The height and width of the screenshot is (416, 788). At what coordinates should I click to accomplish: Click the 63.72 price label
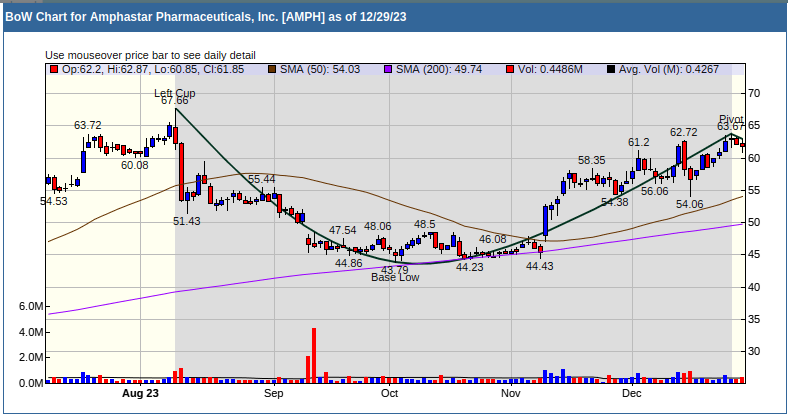[87, 125]
